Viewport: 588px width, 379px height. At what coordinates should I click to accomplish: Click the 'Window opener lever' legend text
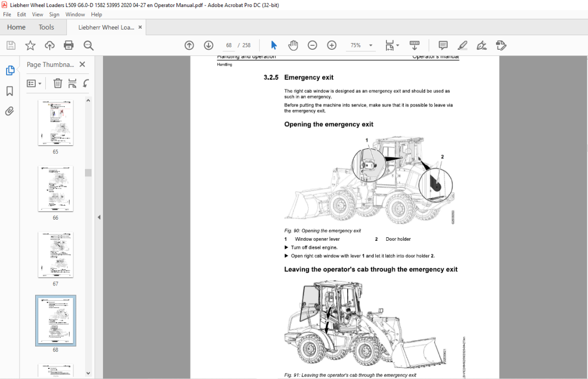pyautogui.click(x=317, y=239)
